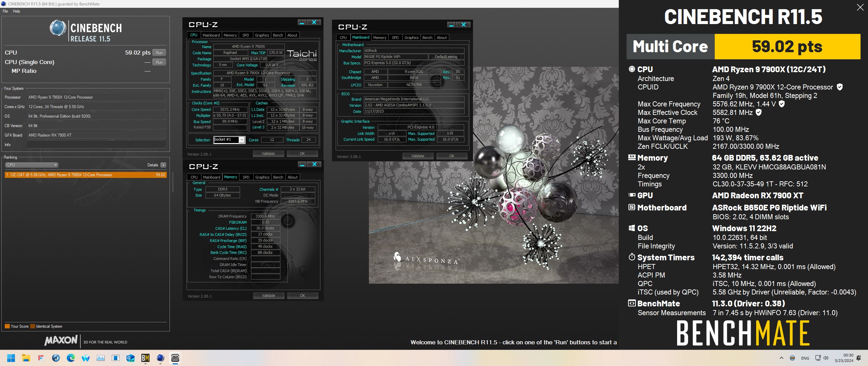Open the Socket #1 selection dropdown
Image resolution: width=868 pixels, height=366 pixels.
(x=242, y=140)
